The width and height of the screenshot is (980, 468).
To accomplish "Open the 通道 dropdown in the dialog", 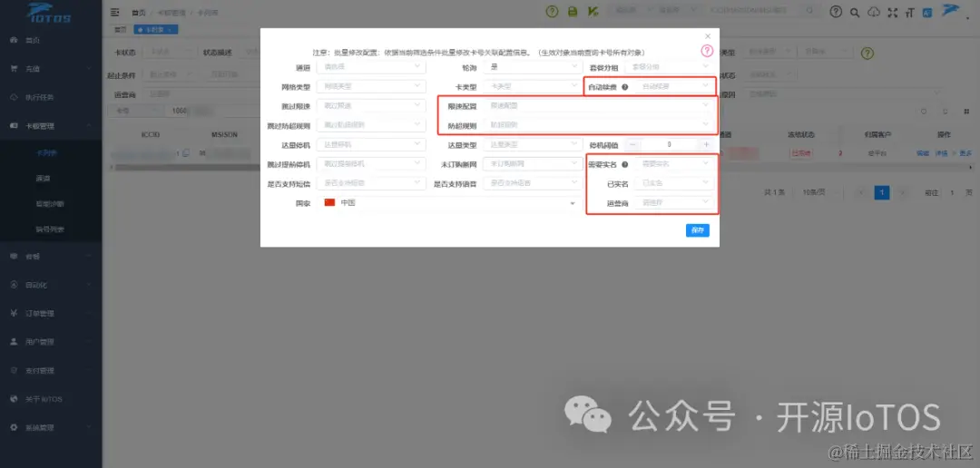I will coord(371,67).
